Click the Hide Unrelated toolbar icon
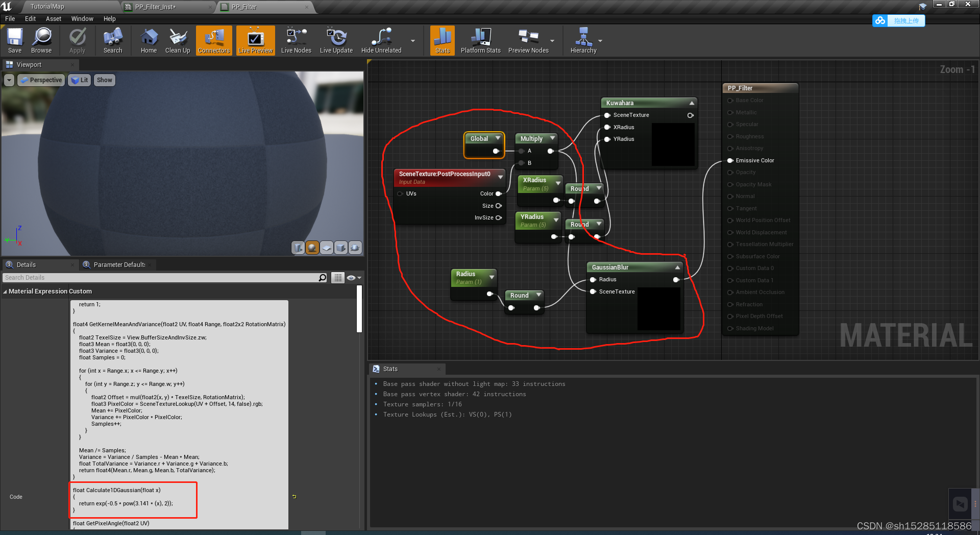This screenshot has width=980, height=535. 381,40
